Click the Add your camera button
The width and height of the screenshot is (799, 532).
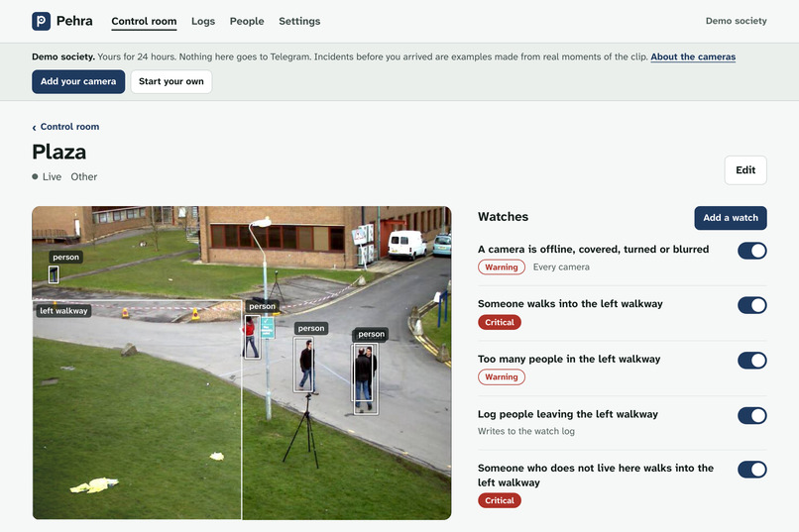click(78, 81)
